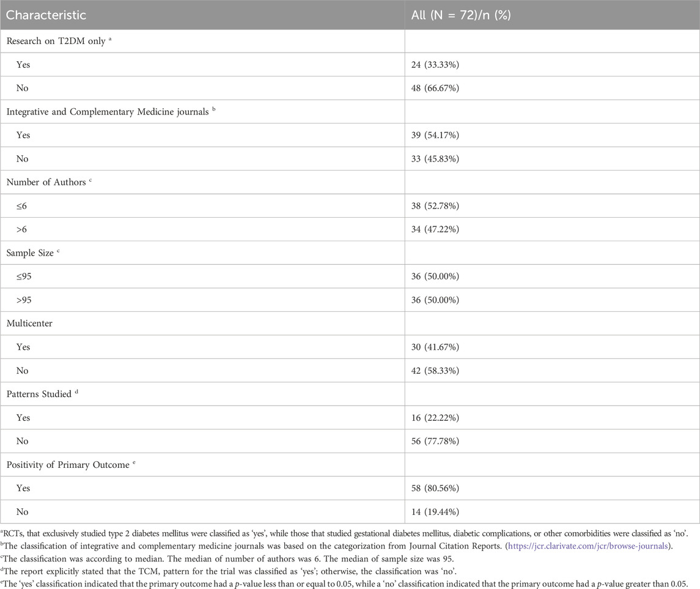This screenshot has height=589, width=700.
Task: Click the "Positivity of Primary Outcome" heading
Action: coord(70,464)
